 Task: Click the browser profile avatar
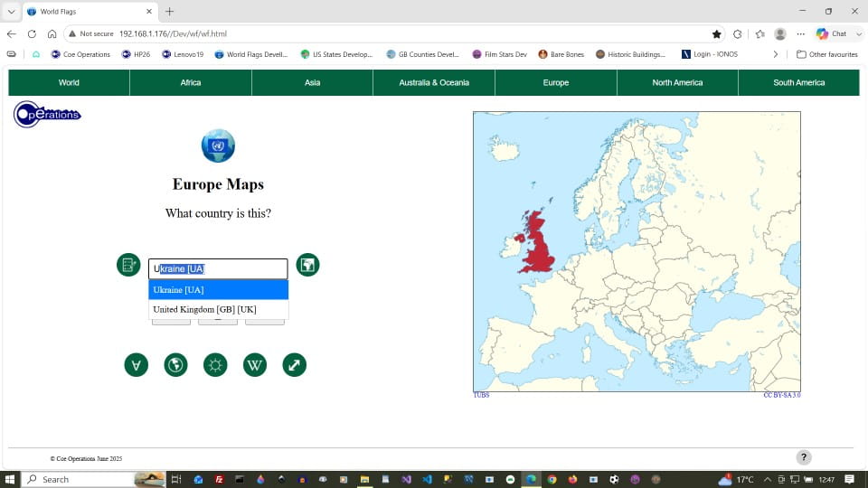pos(780,33)
